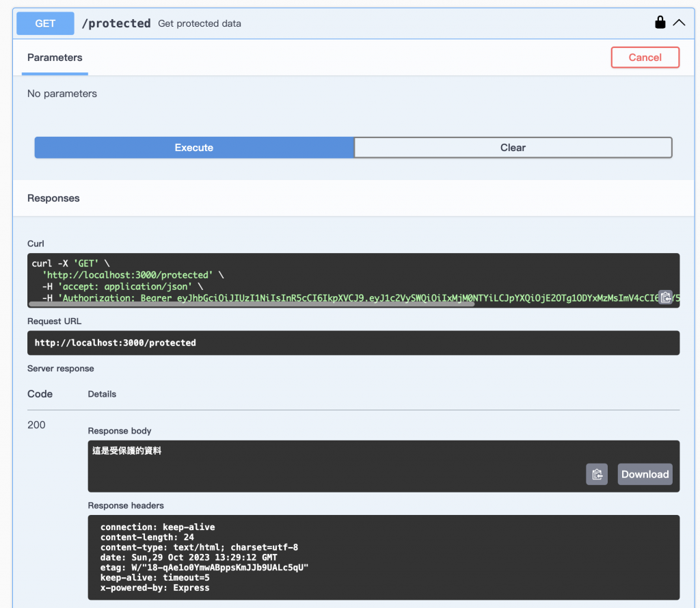
Task: Execute the GET /protected request
Action: [x=194, y=148]
